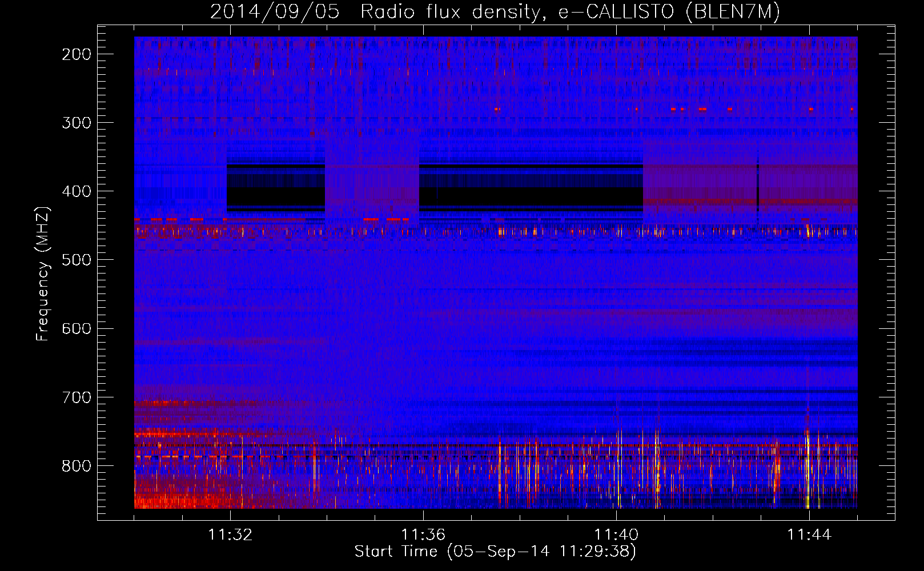Click the 11:32 time tick label
This screenshot has width=924, height=571.
(x=230, y=535)
